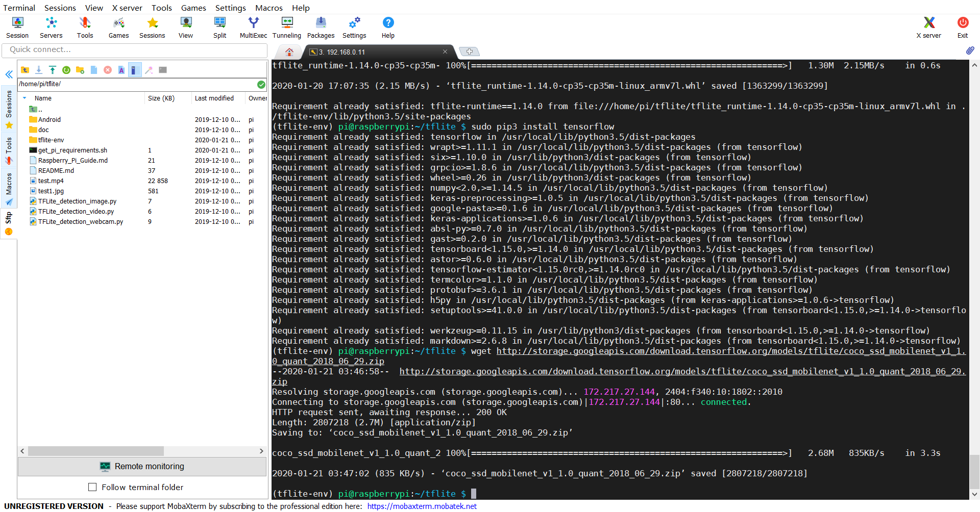Click the Games toolbar icon
This screenshot has width=980, height=512.
tap(118, 28)
